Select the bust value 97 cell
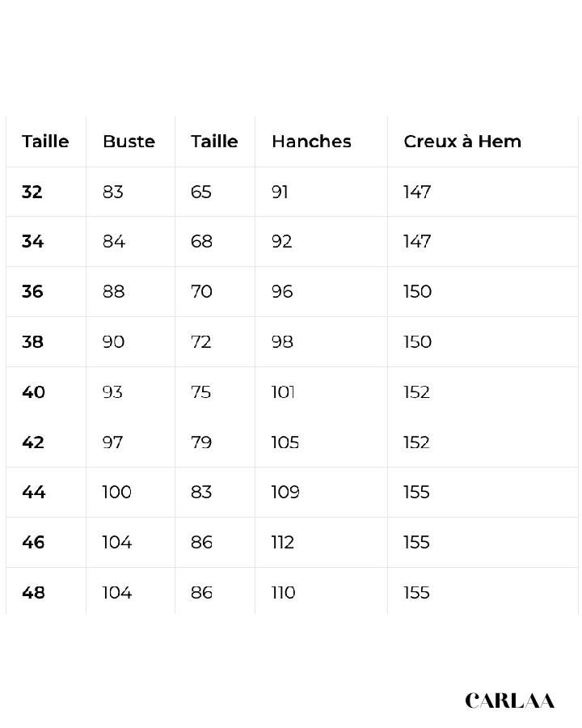Image resolution: width=582 pixels, height=728 pixels. pos(113,442)
